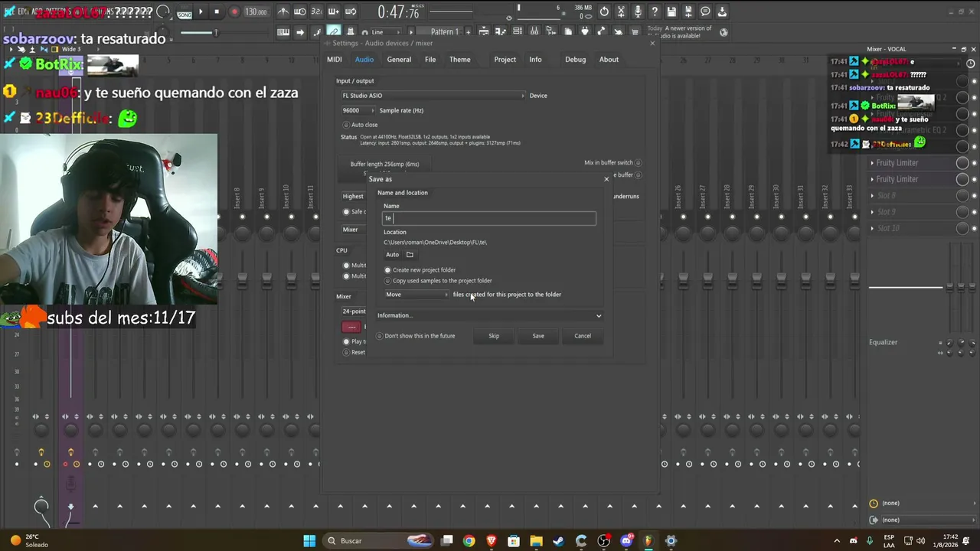Click the plus button next to Pattern 1
The height and width of the screenshot is (551, 980).
468,32
